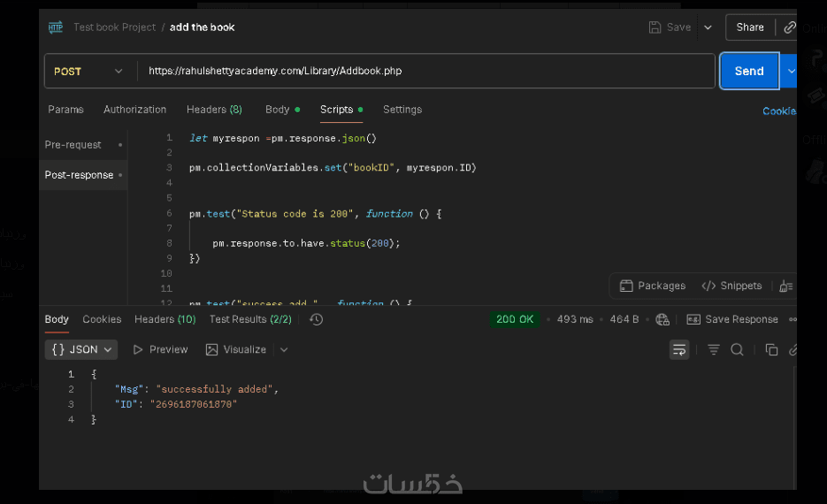
Task: Toggle word wrap in response body
Action: [x=679, y=350]
